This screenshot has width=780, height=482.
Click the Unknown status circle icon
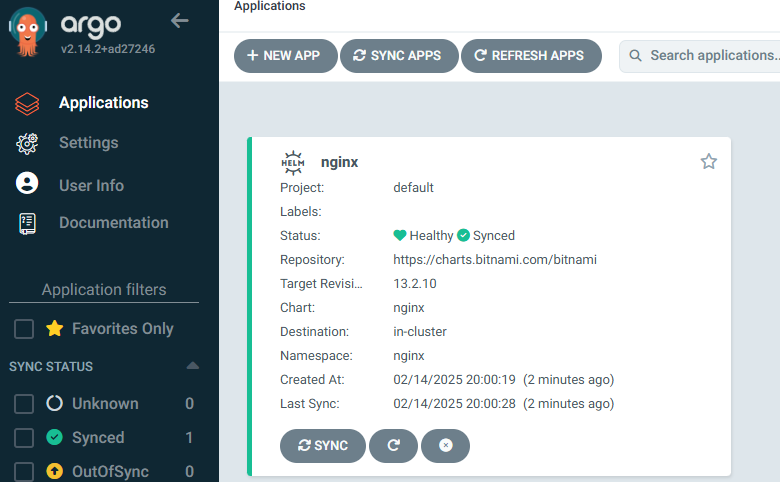coord(54,403)
